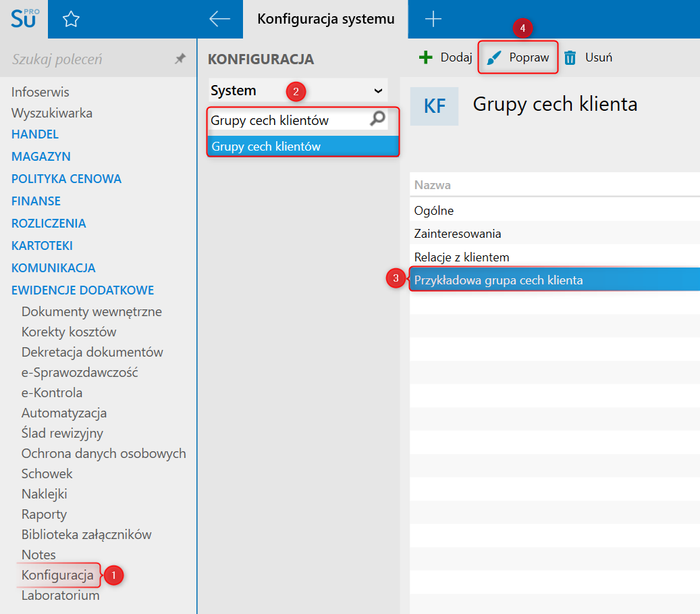The height and width of the screenshot is (614, 700).
Task: Click the Dodaj button label
Action: (x=456, y=57)
